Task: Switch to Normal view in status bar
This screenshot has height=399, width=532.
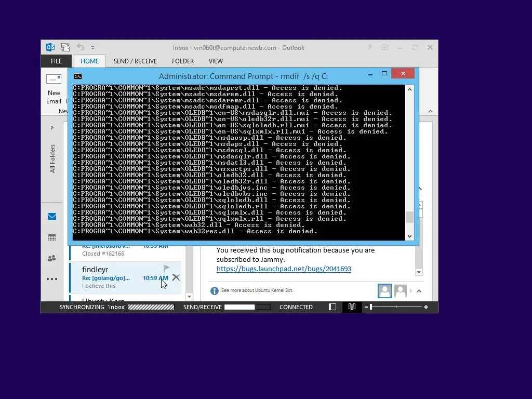Action: coord(332,307)
